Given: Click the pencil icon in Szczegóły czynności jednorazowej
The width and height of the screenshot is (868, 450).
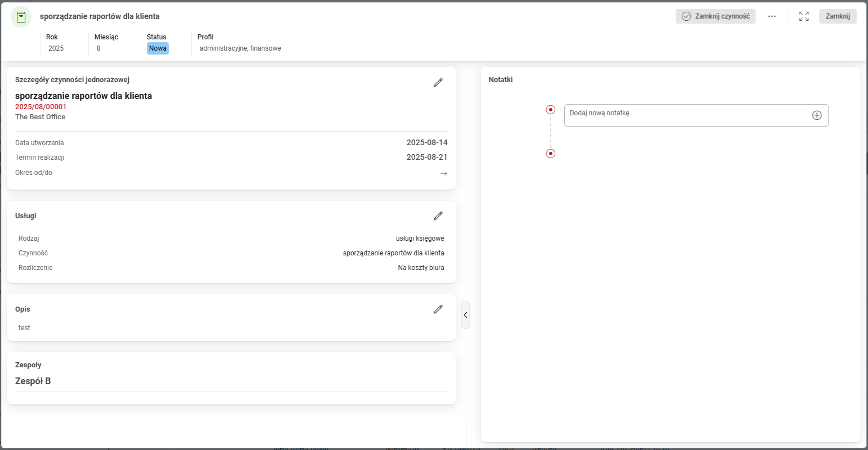Looking at the screenshot, I should pos(438,83).
